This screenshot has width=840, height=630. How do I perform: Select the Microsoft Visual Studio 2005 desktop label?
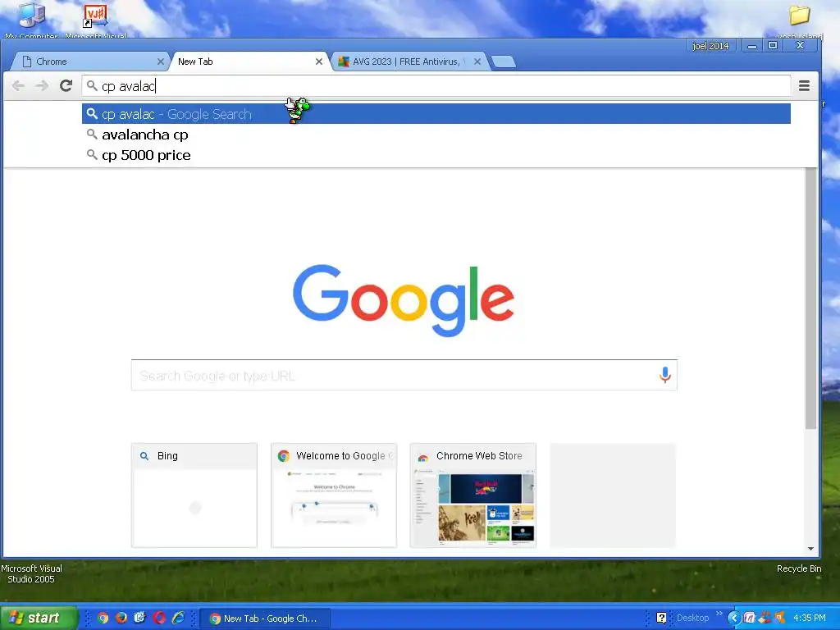coord(31,573)
